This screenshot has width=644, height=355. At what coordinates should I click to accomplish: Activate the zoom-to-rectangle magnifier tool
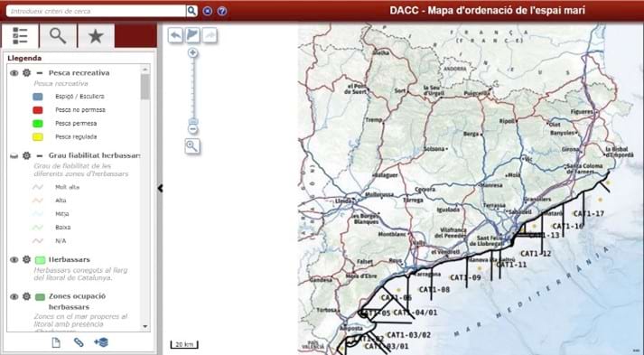click(x=192, y=145)
